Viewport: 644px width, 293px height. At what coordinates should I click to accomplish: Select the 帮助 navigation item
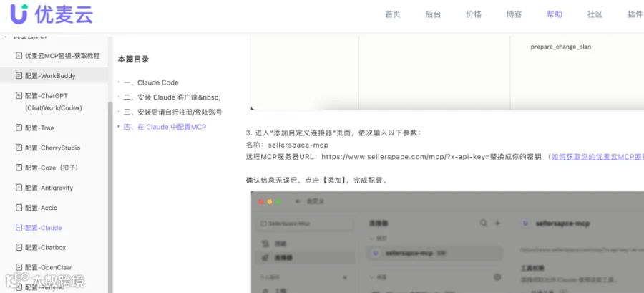[x=555, y=14]
